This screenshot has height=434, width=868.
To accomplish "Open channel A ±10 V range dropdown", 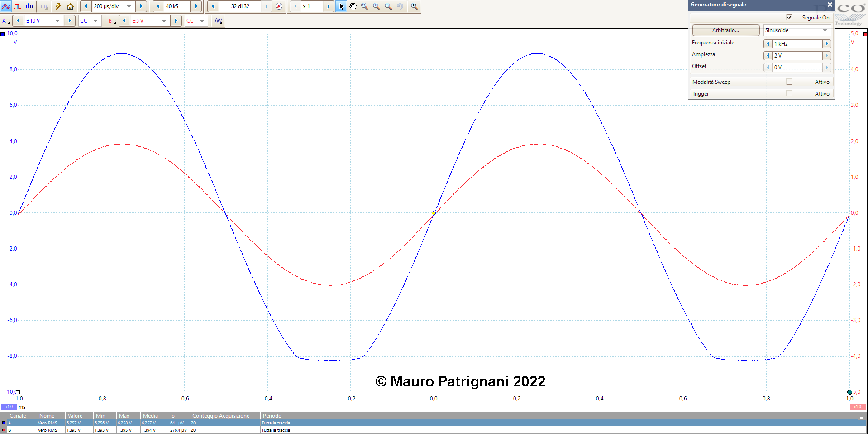I will click(x=57, y=21).
